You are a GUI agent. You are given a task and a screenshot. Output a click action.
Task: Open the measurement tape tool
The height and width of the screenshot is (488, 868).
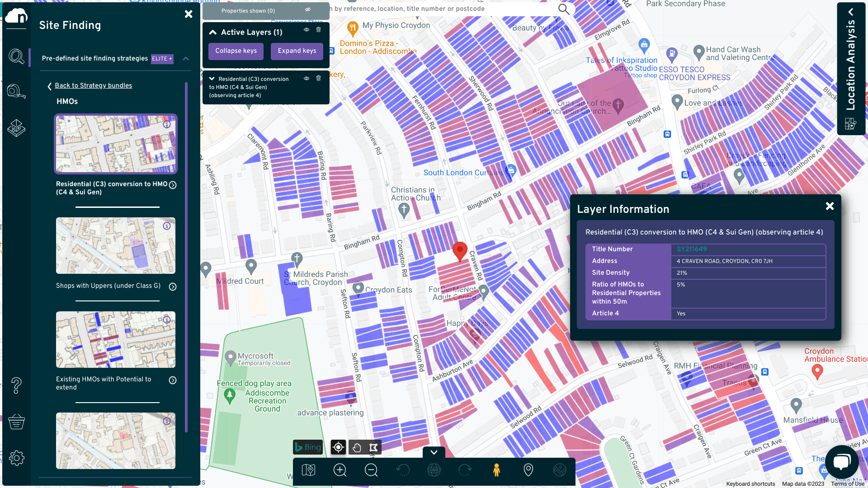(x=17, y=91)
